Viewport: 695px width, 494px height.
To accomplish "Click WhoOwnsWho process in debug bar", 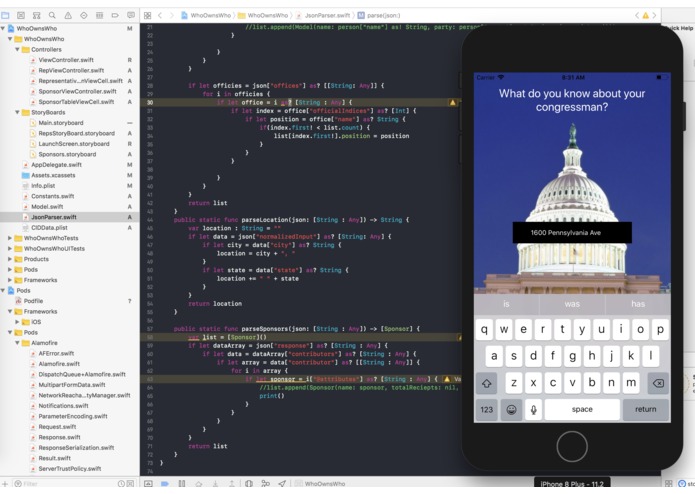I will tap(321, 484).
